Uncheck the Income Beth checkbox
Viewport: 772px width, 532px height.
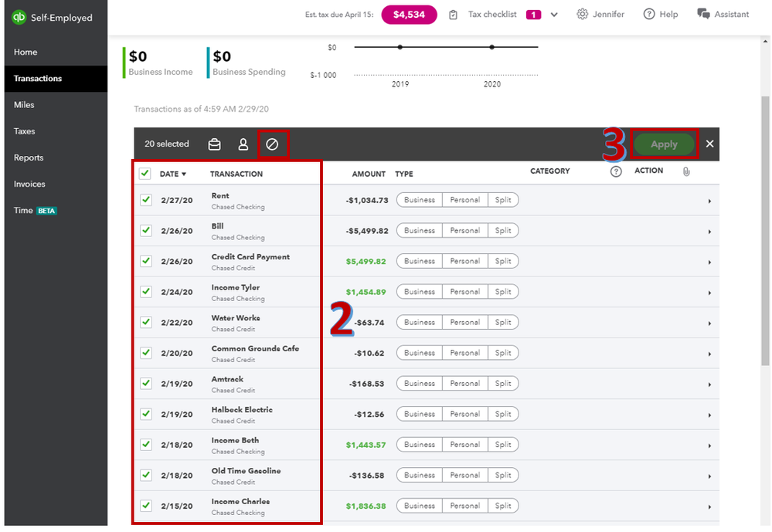[146, 444]
